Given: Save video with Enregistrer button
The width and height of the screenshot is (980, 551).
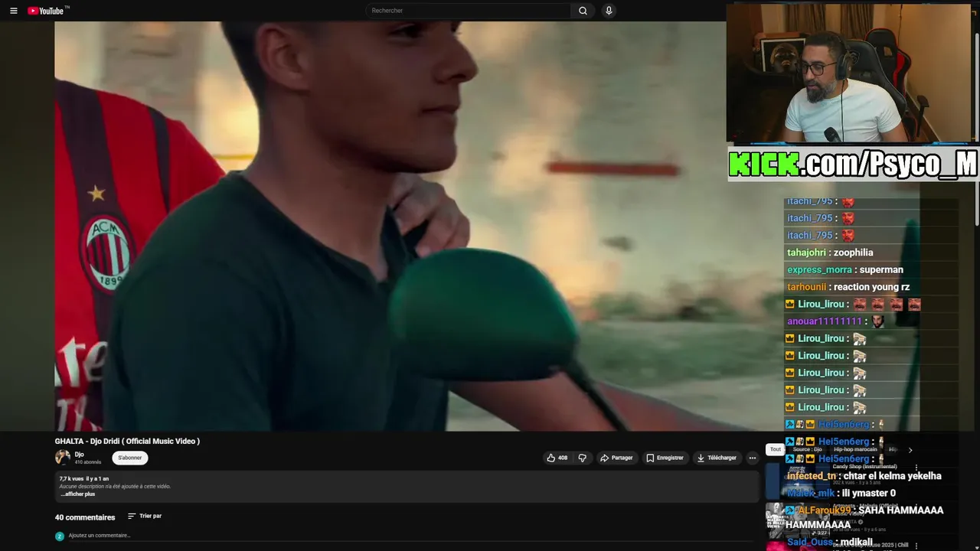Looking at the screenshot, I should [x=665, y=458].
